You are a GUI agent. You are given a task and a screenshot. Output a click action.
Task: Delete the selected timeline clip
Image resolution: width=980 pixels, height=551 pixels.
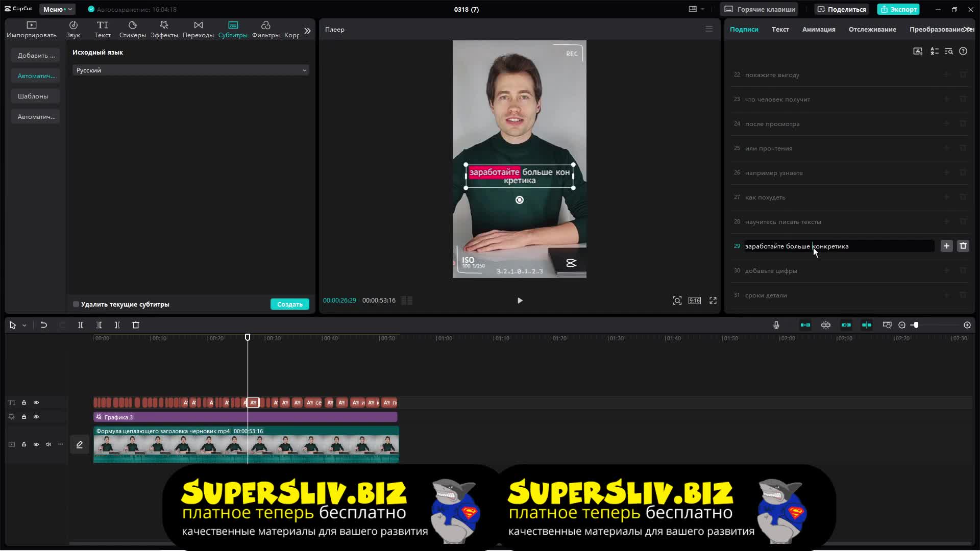136,325
